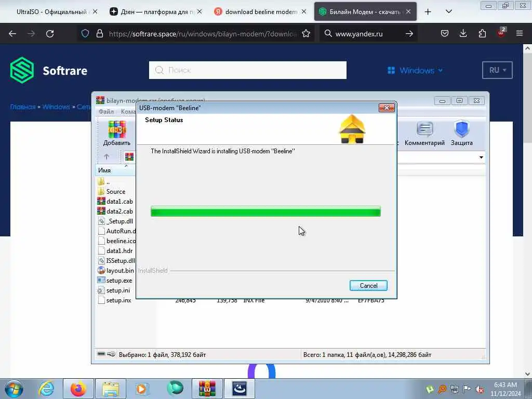Click the softrare.space URL address field
Viewport: 532px width, 399px height.
click(203, 34)
